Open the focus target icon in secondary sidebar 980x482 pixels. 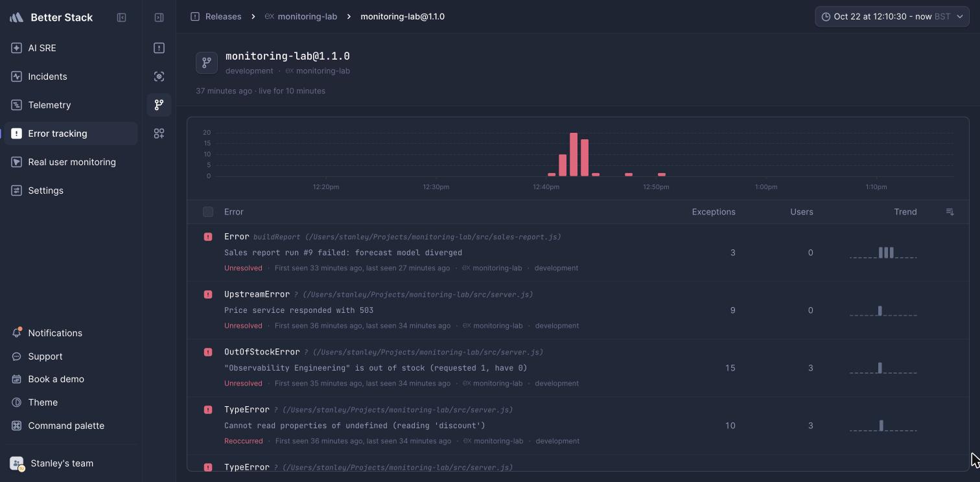pyautogui.click(x=159, y=76)
